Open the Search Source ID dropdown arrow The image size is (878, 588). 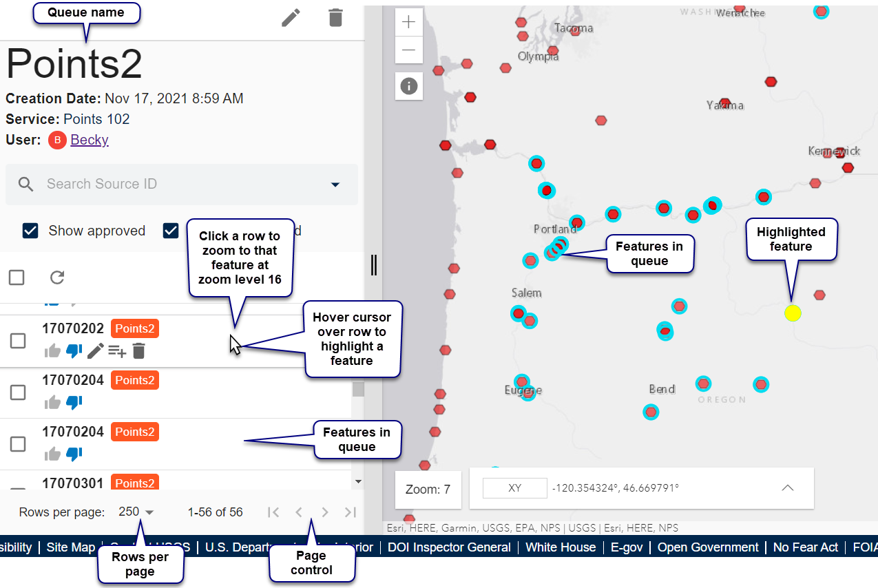335,185
